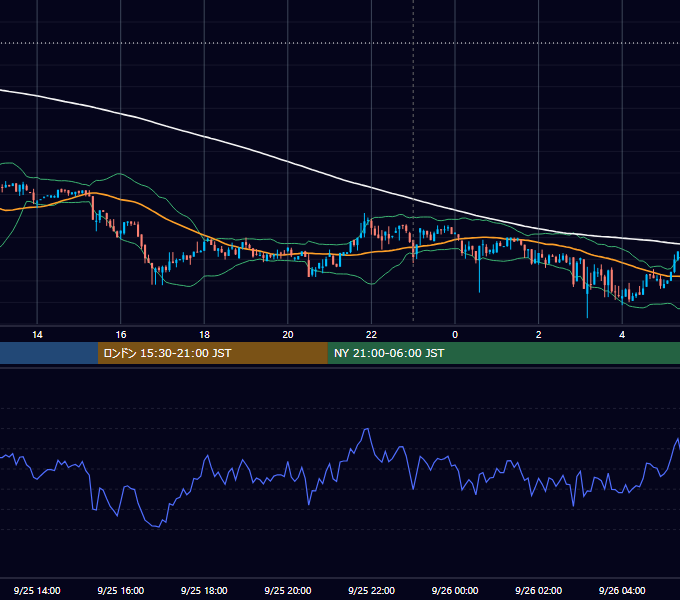Click the hour label 4 on price chart axis

(622, 335)
